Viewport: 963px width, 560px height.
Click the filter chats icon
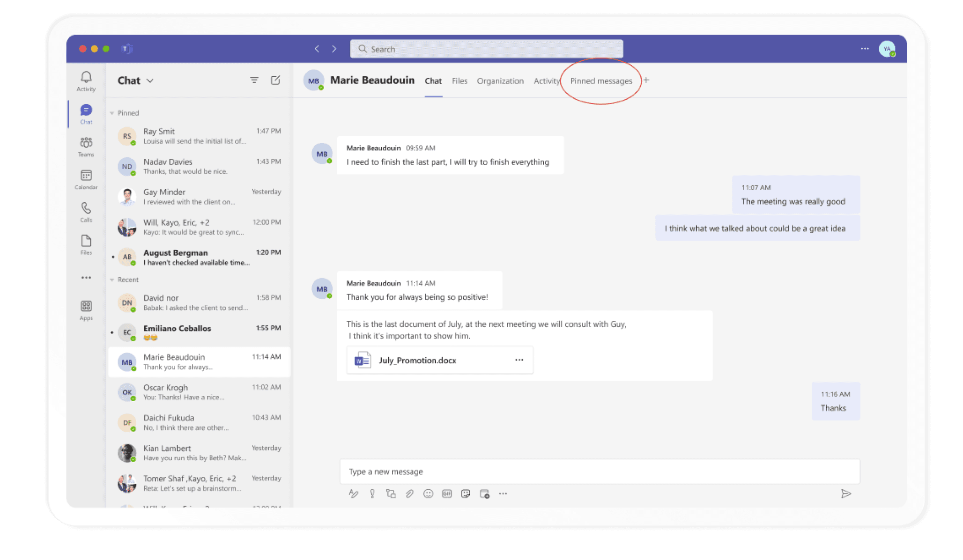click(x=254, y=80)
